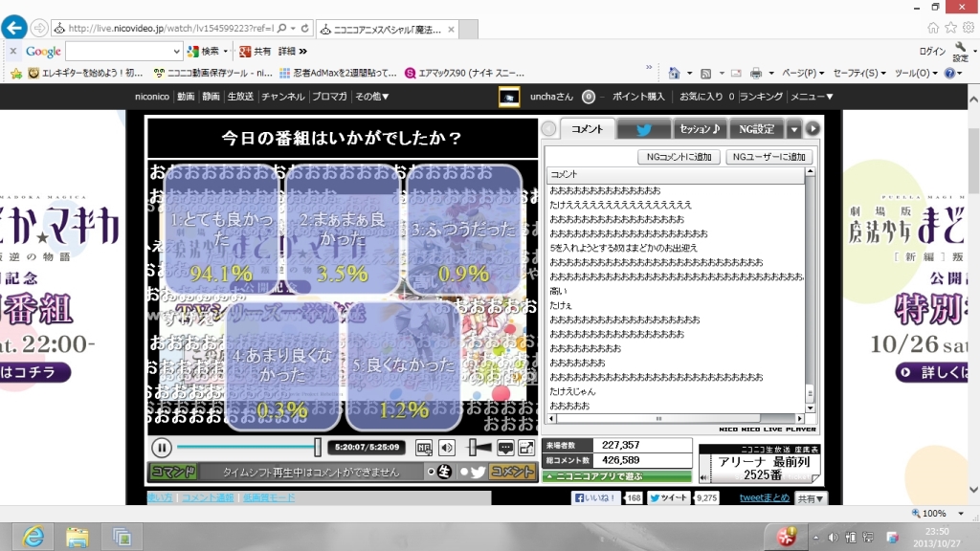Click the NGコメントに追加 button
Image resolution: width=980 pixels, height=551 pixels.
[679, 157]
